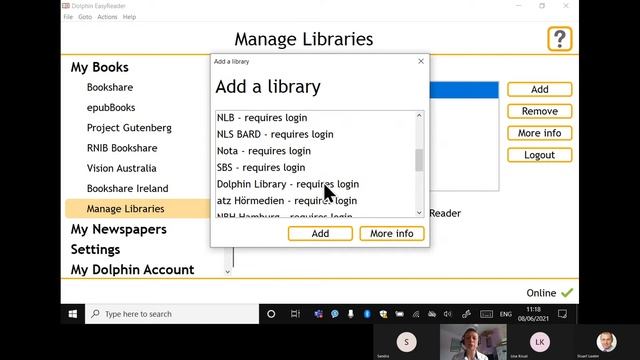640x360 pixels.
Task: Click the OneDrive cloud tray icon
Action: pyautogui.click(x=432, y=314)
